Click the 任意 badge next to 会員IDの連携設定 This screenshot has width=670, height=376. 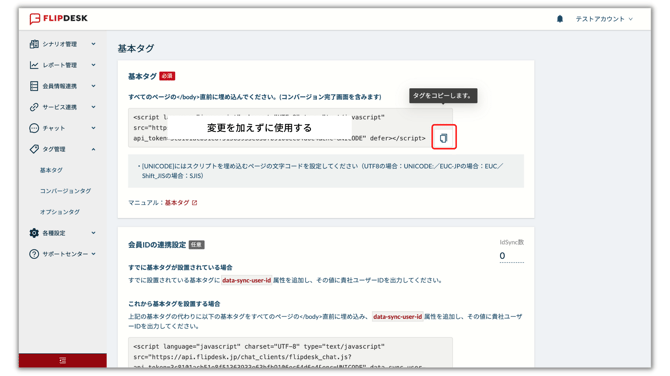tap(197, 245)
